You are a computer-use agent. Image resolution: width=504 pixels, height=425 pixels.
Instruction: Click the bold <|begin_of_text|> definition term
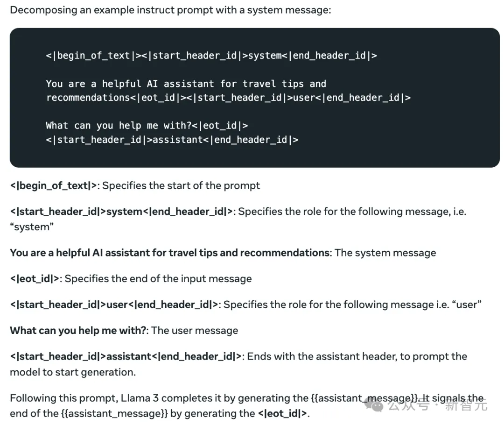click(53, 185)
